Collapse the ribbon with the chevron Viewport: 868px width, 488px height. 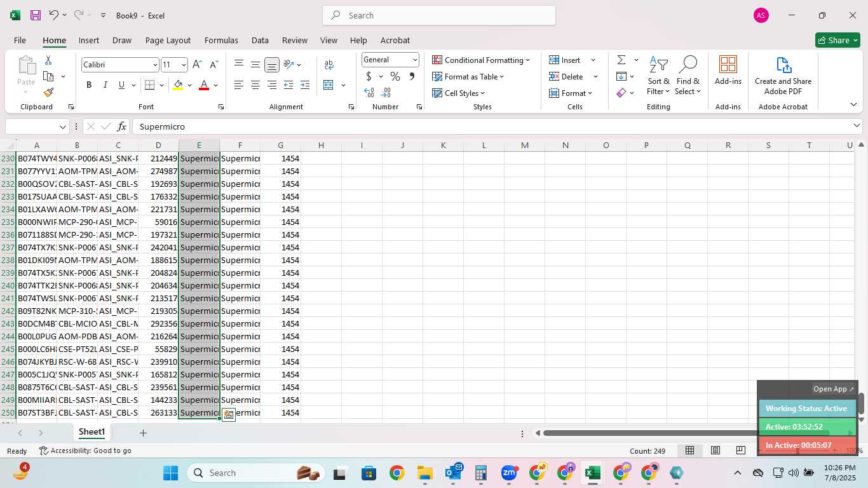point(853,105)
